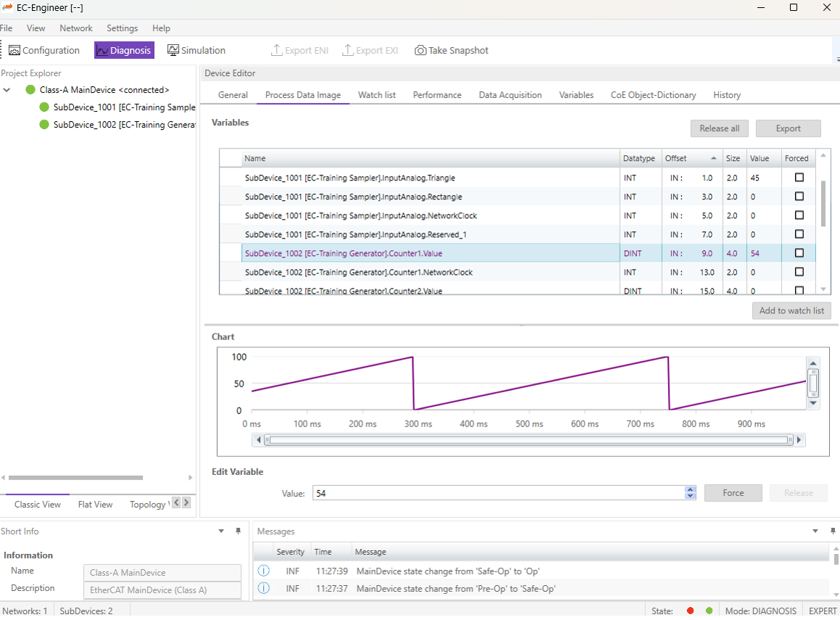
Task: Pin the Short Info panel
Action: (238, 532)
